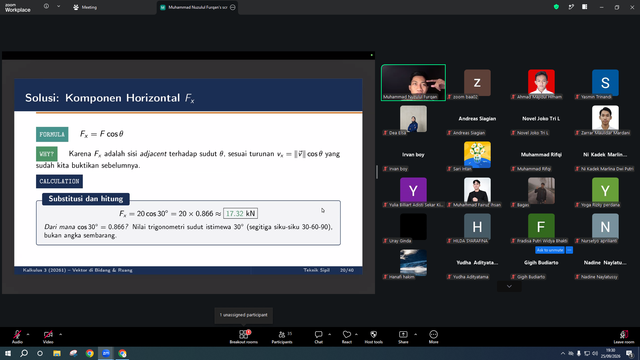
Task: Open File Explorer from the taskbar
Action: tap(57, 353)
